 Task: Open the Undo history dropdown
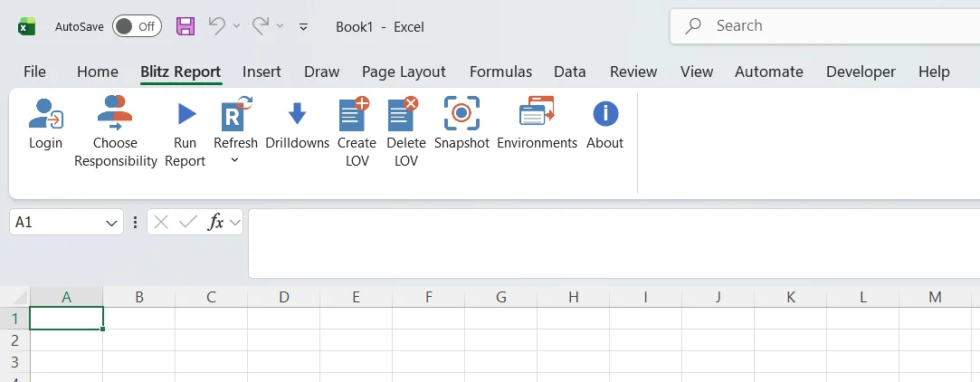[236, 25]
